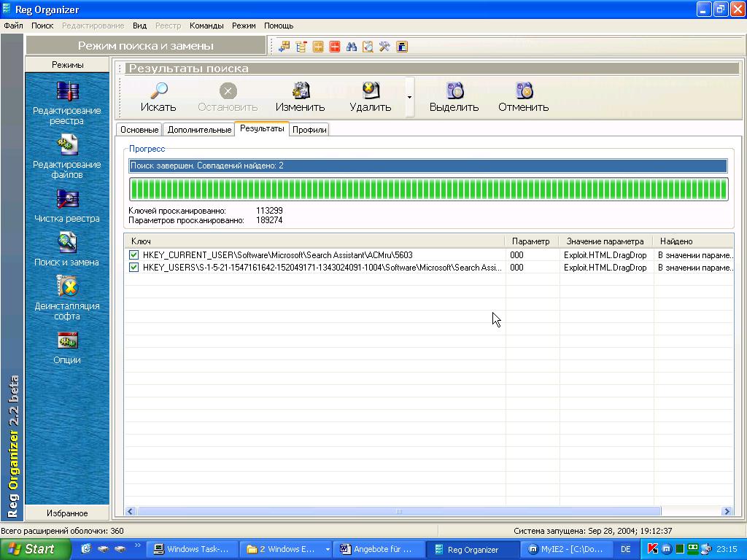The height and width of the screenshot is (560, 747).
Task: Open Поиск и замена mode in sidebar
Action: (67, 249)
